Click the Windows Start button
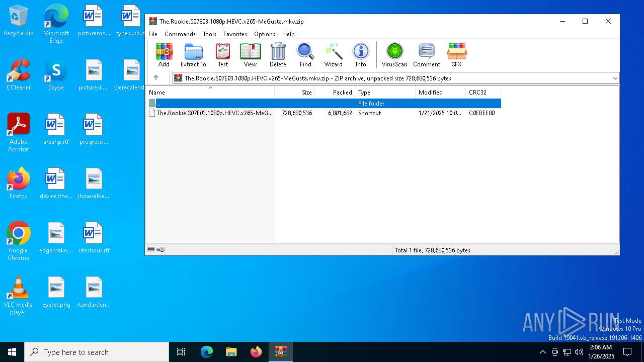Screen dimensions: 644x362 [12, 352]
